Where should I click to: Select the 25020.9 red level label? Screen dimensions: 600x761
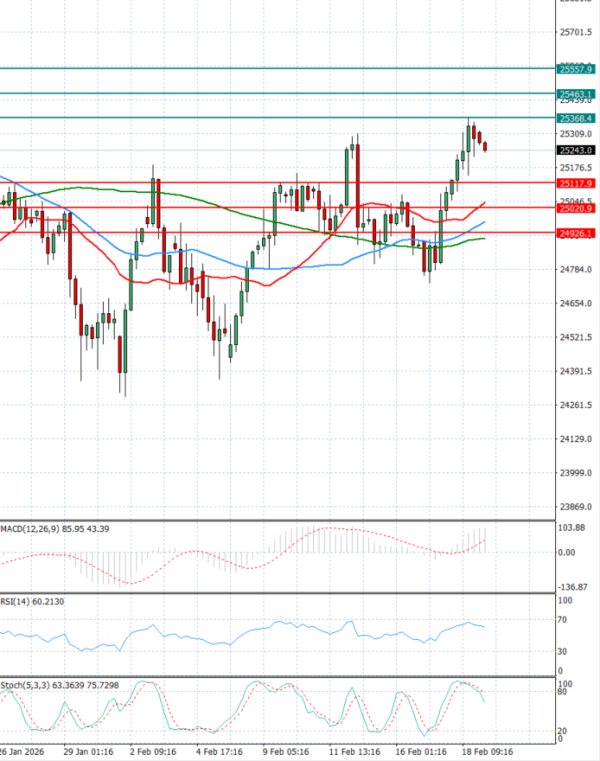pyautogui.click(x=577, y=208)
